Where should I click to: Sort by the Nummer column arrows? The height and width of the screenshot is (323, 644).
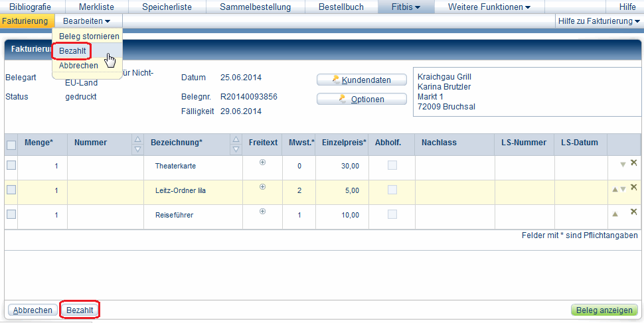[137, 143]
